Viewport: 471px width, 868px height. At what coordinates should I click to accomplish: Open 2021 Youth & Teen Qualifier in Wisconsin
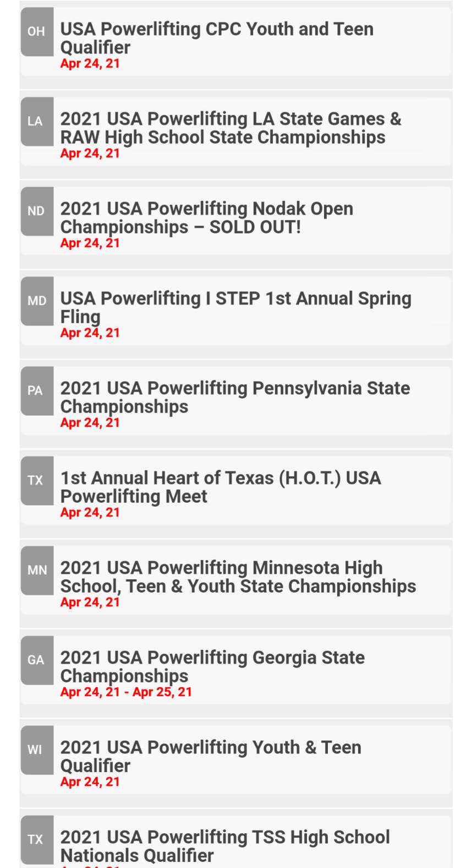click(x=211, y=756)
